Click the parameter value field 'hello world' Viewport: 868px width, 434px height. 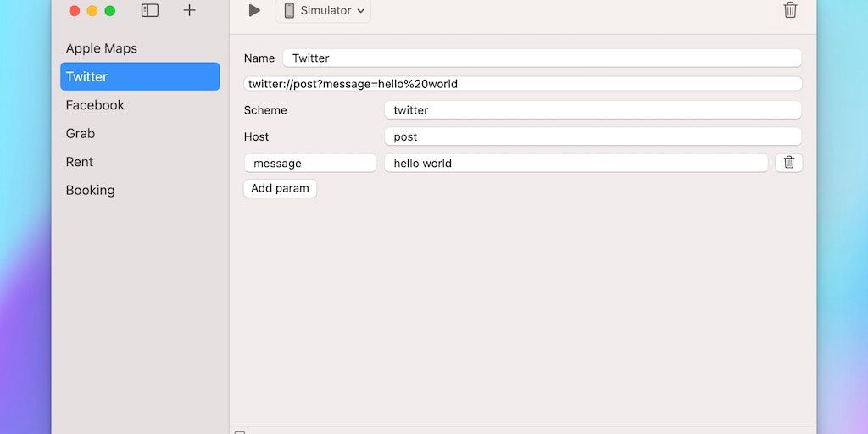coord(576,164)
